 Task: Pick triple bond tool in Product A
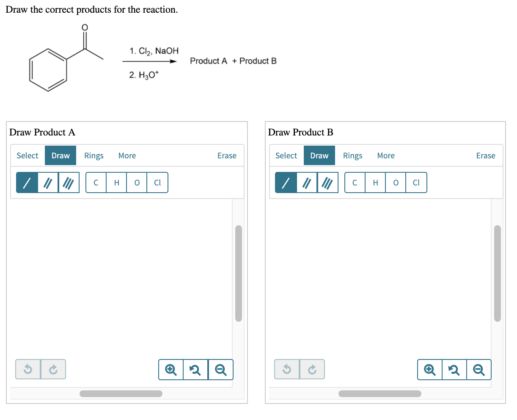69,182
